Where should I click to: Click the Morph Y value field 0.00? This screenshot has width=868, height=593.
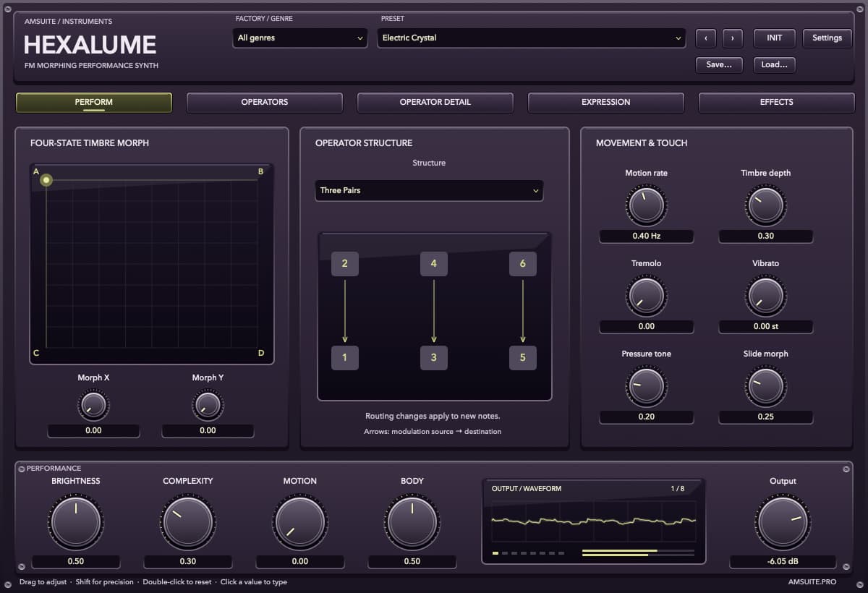tap(208, 430)
